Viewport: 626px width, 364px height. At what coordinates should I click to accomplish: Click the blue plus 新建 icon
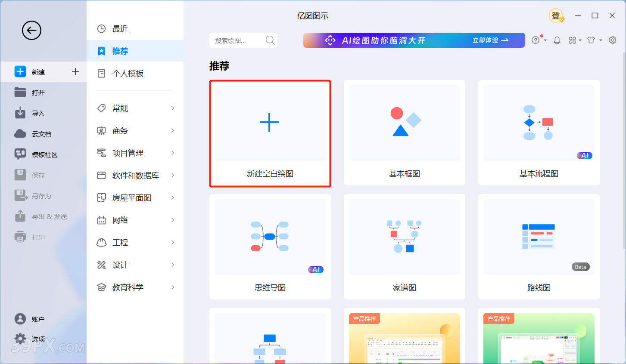(x=20, y=71)
